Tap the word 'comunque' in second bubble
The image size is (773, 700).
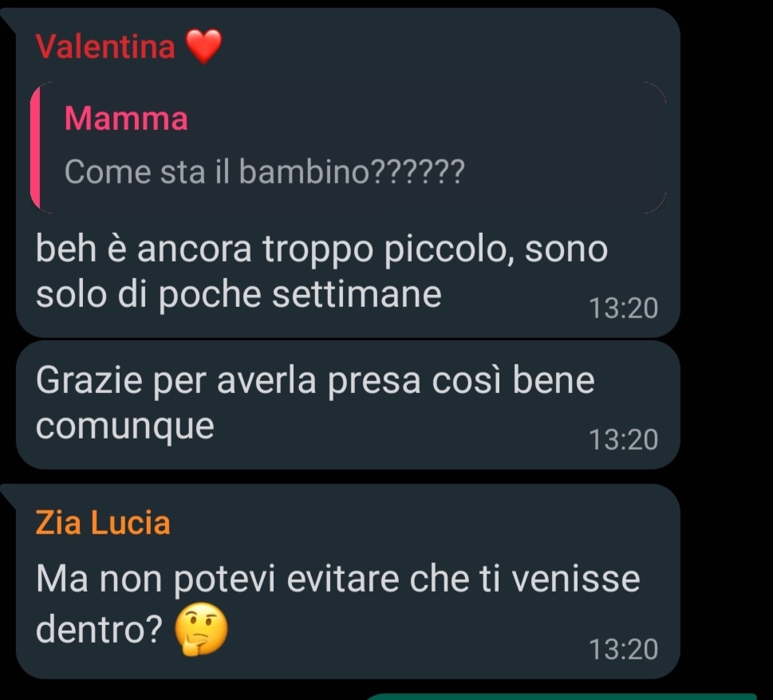pos(125,426)
